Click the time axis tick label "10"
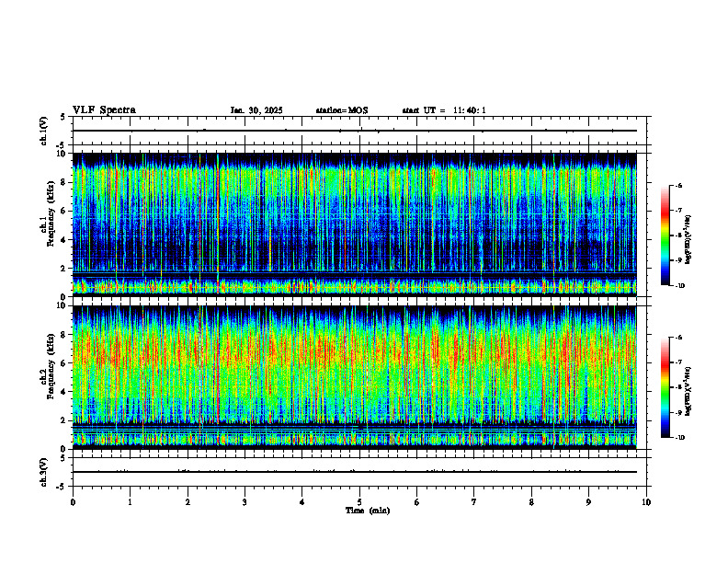This screenshot has width=728, height=563. [646, 502]
